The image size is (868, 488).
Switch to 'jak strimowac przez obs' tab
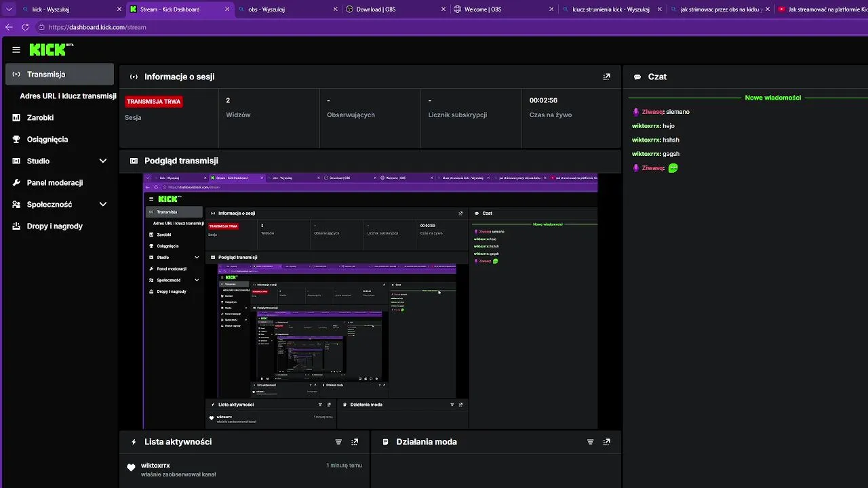click(x=719, y=9)
